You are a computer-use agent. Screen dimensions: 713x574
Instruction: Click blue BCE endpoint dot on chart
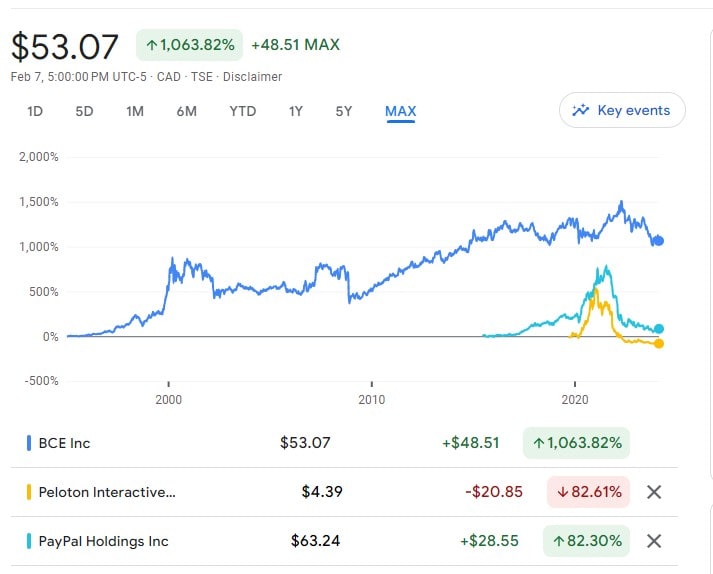[659, 241]
